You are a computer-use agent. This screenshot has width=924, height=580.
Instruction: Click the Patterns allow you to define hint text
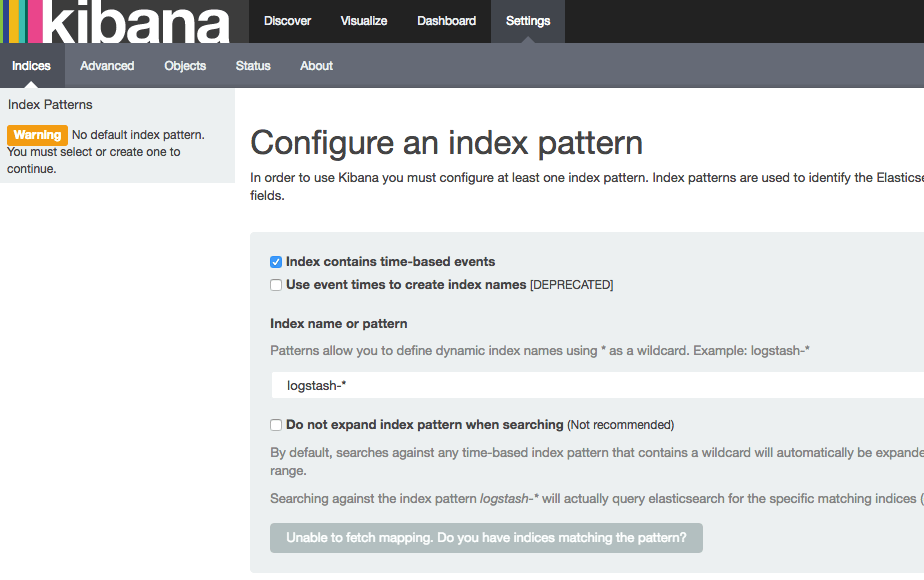tap(539, 351)
